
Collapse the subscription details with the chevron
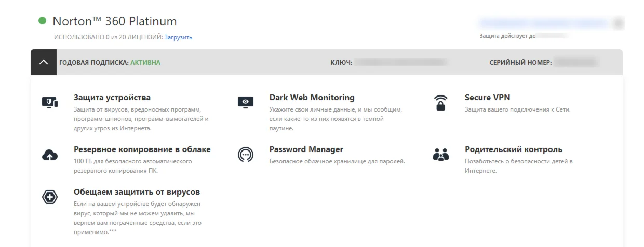[x=44, y=62]
